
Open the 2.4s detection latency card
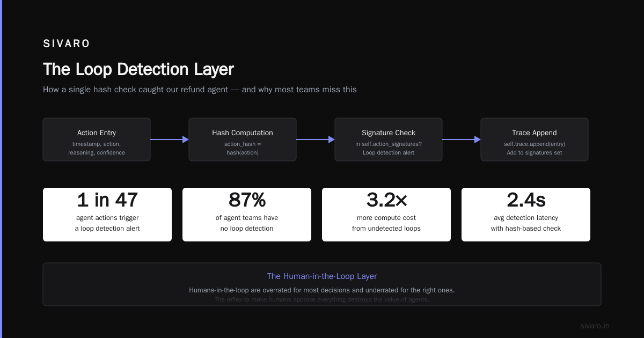526,215
